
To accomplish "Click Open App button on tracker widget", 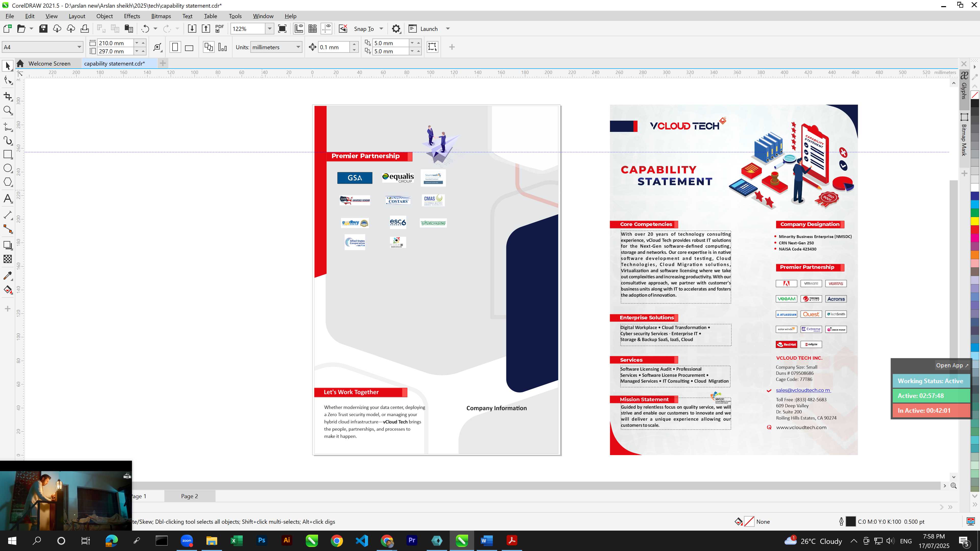I will point(952,365).
